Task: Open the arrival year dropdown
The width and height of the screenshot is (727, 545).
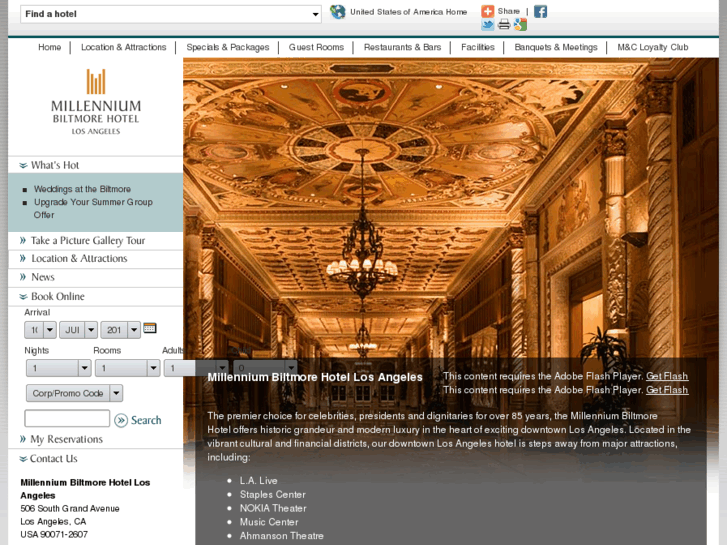Action: click(121, 330)
